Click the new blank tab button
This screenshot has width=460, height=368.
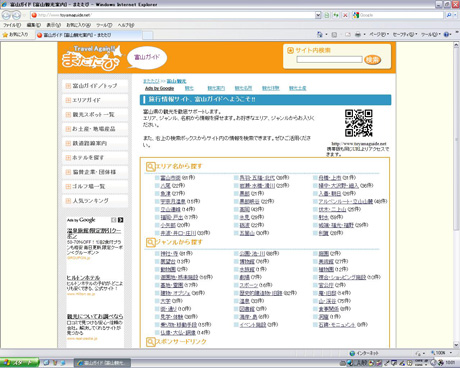pyautogui.click(x=148, y=35)
